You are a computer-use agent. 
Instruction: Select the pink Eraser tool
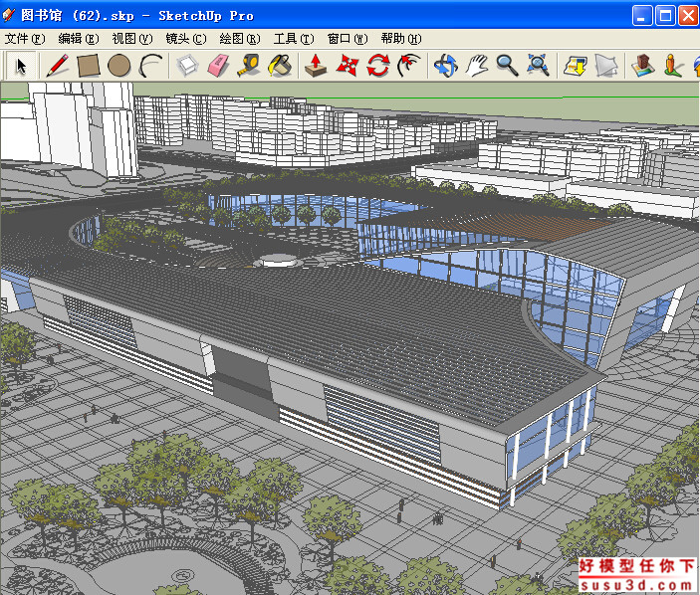pyautogui.click(x=218, y=66)
